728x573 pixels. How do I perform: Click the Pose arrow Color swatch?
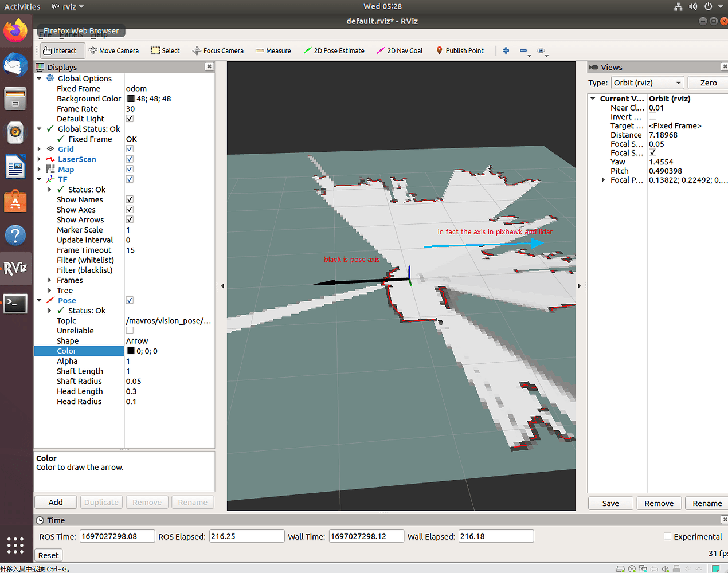(132, 351)
